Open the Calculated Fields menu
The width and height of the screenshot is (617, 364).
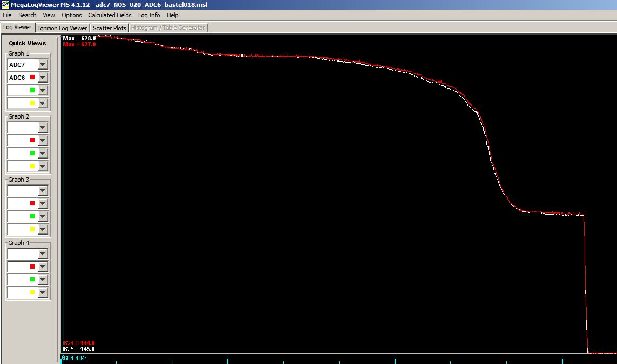[x=110, y=15]
